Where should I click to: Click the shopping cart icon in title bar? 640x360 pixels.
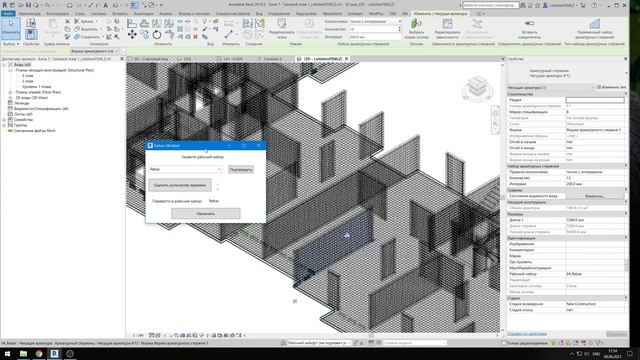[x=584, y=5]
